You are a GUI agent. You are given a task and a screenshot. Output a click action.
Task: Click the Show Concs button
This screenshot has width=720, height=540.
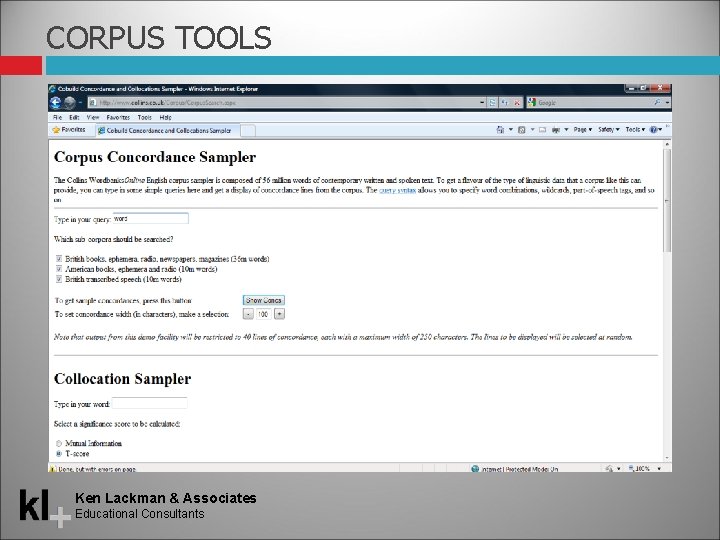[x=264, y=300]
